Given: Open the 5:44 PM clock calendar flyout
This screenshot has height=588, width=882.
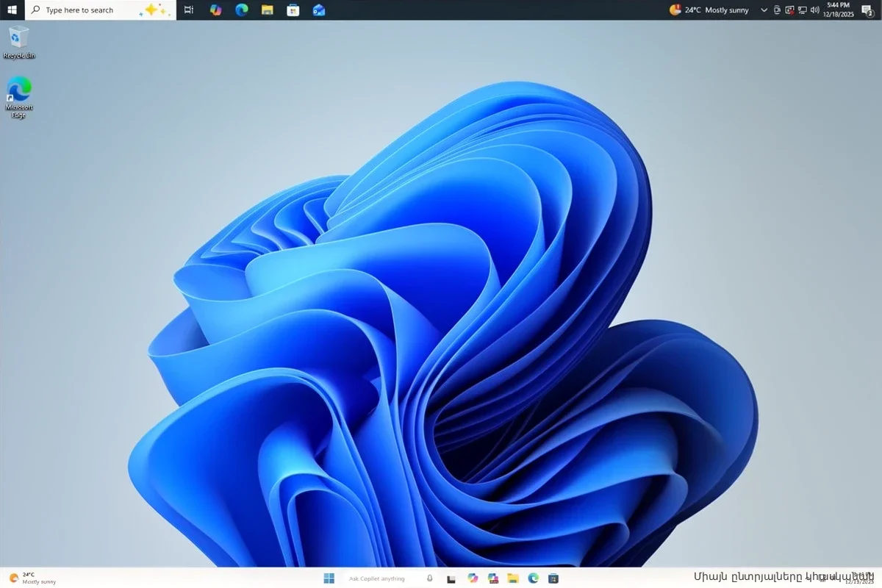Looking at the screenshot, I should point(838,10).
